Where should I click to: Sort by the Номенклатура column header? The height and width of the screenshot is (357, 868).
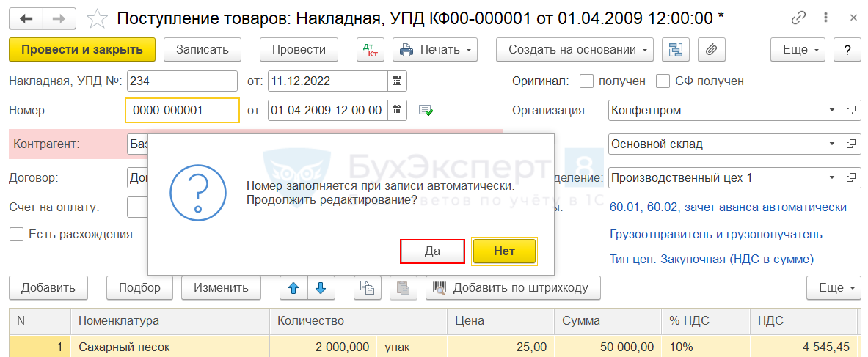tap(170, 320)
